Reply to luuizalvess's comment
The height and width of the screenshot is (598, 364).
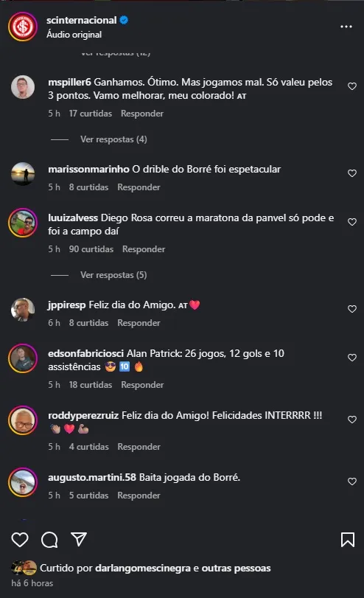tap(144, 249)
